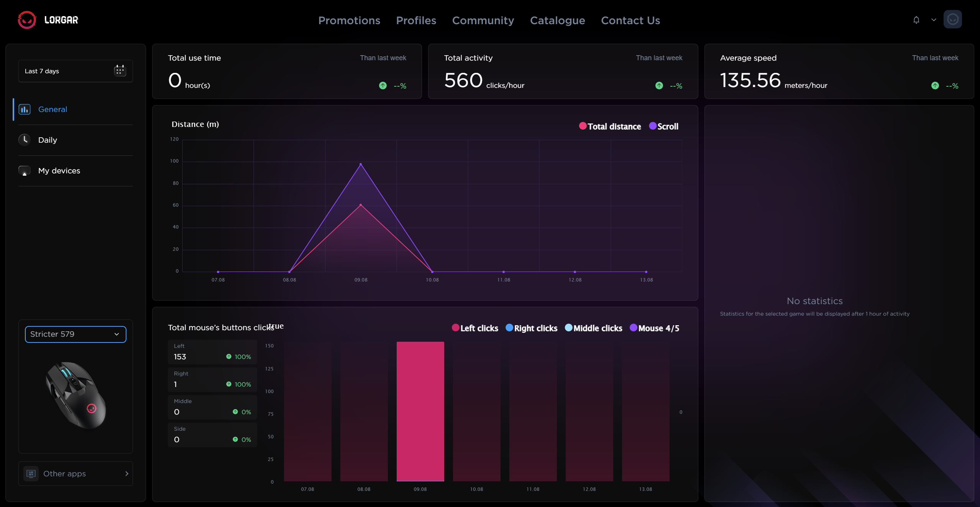
Task: Click the green arrow in Average speed
Action: [935, 86]
